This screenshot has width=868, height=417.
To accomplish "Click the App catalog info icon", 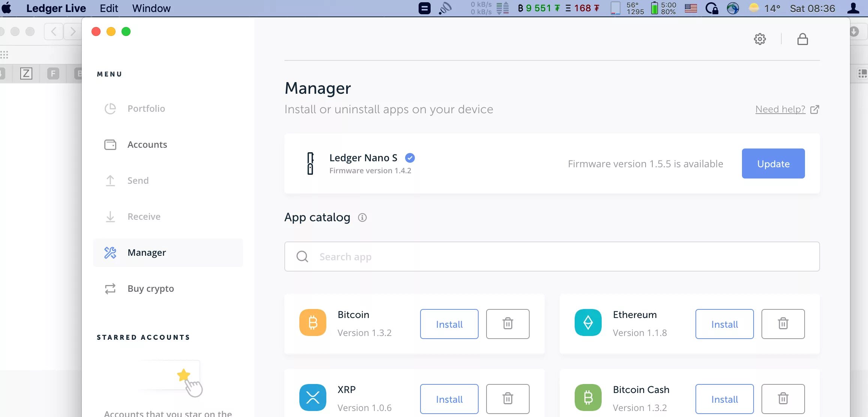I will pyautogui.click(x=362, y=217).
